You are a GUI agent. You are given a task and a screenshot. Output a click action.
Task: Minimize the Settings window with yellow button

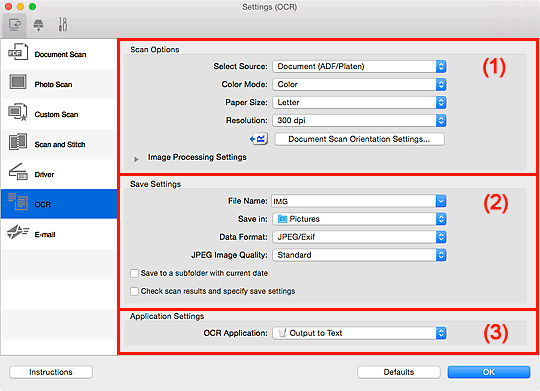tap(20, 7)
